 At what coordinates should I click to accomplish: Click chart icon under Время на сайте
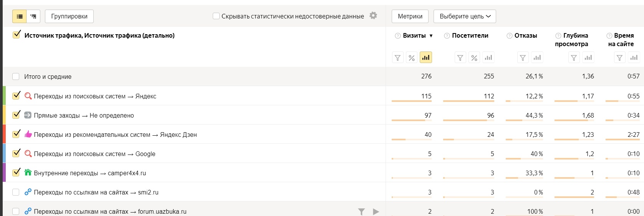(x=634, y=58)
